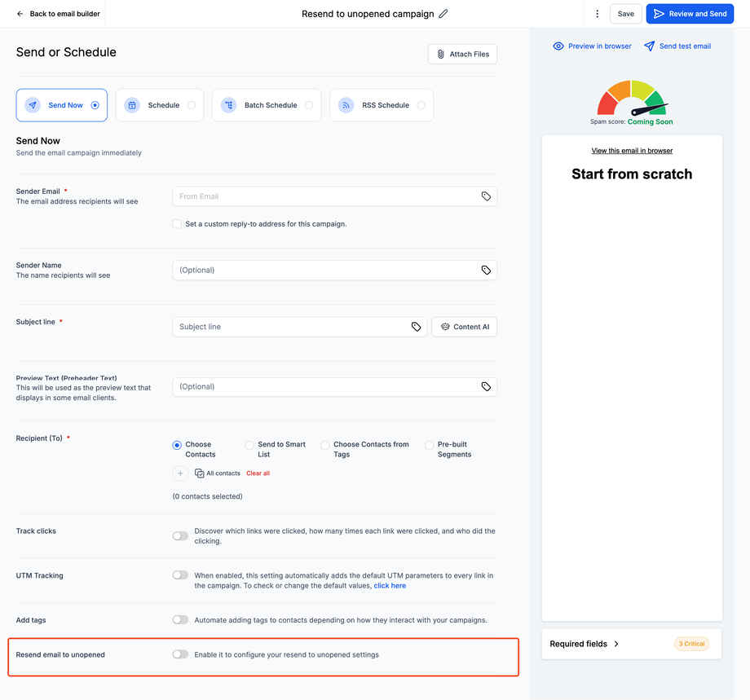
Task: Click the tag icon in Subject line field
Action: tap(416, 327)
